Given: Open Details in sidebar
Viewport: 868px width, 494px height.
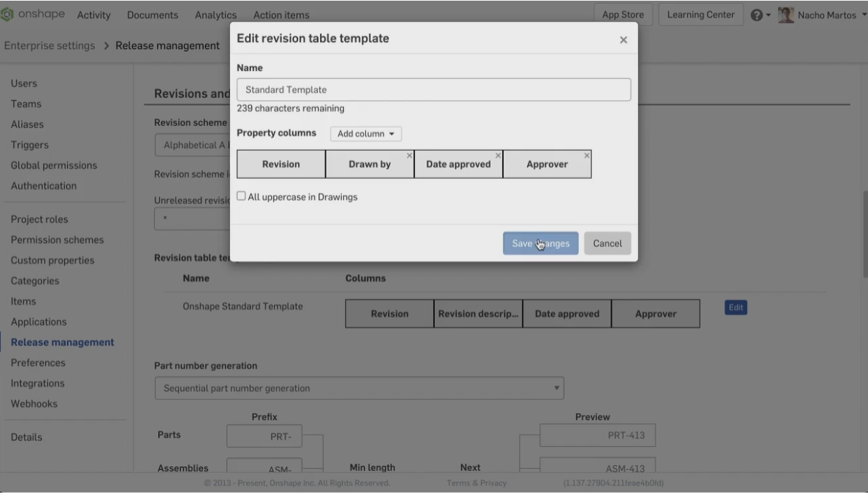Looking at the screenshot, I should tap(26, 437).
